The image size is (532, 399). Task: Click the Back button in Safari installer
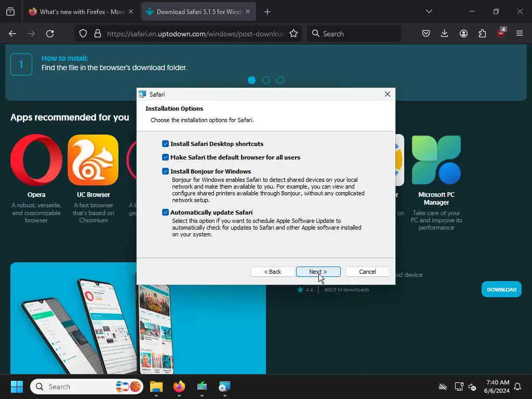(x=272, y=272)
